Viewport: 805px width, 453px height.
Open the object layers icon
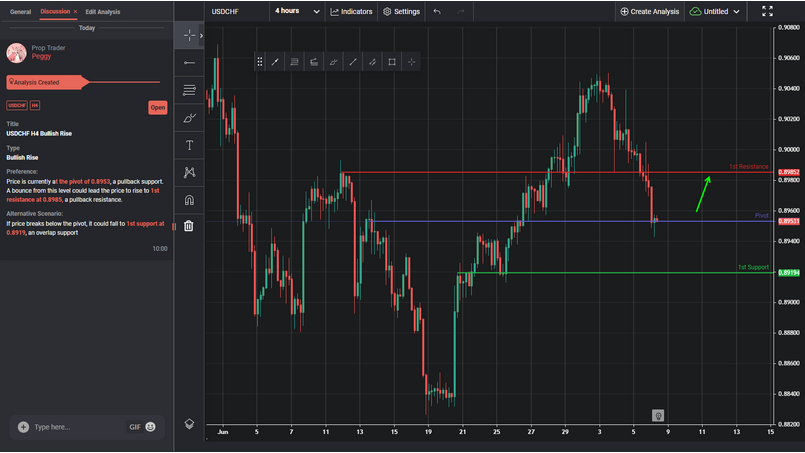pos(189,424)
